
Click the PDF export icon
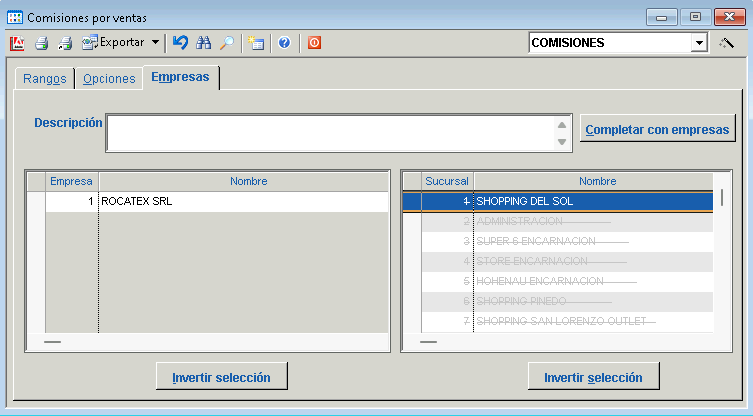tap(17, 43)
